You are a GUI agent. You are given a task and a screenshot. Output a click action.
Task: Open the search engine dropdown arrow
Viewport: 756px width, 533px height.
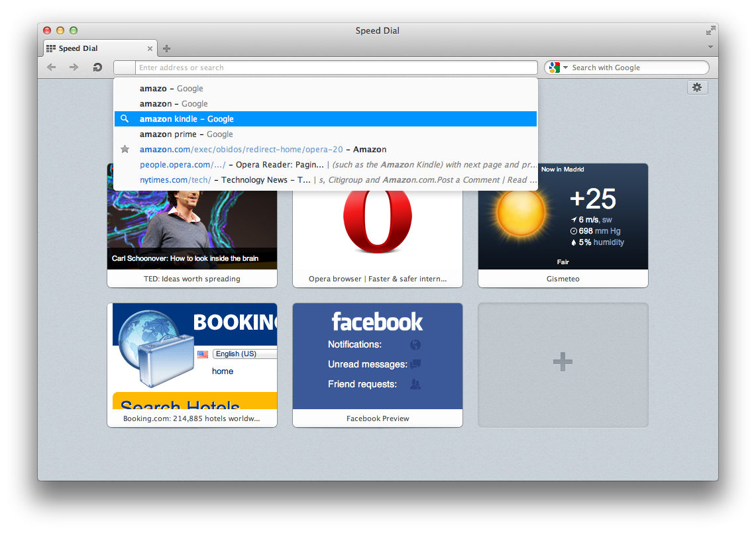(564, 67)
